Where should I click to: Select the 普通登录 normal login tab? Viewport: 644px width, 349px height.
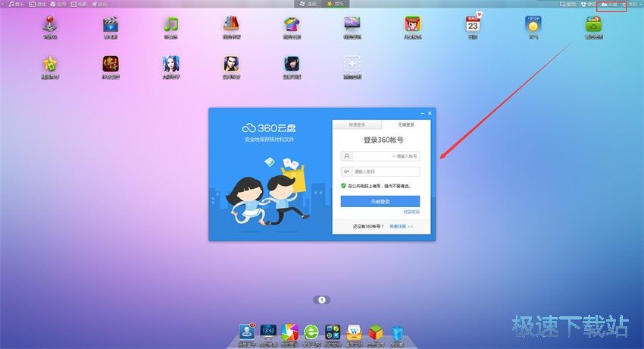pyautogui.click(x=357, y=124)
